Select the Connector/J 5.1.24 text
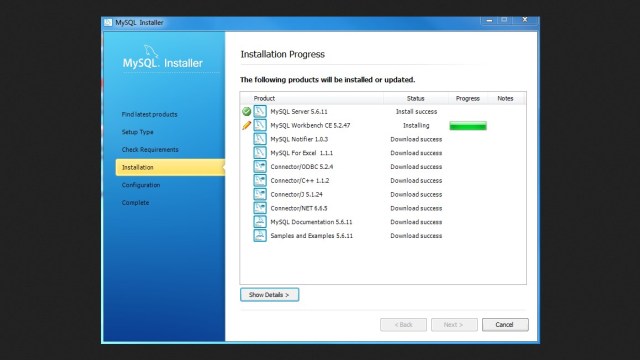This screenshot has width=640, height=360. click(296, 194)
